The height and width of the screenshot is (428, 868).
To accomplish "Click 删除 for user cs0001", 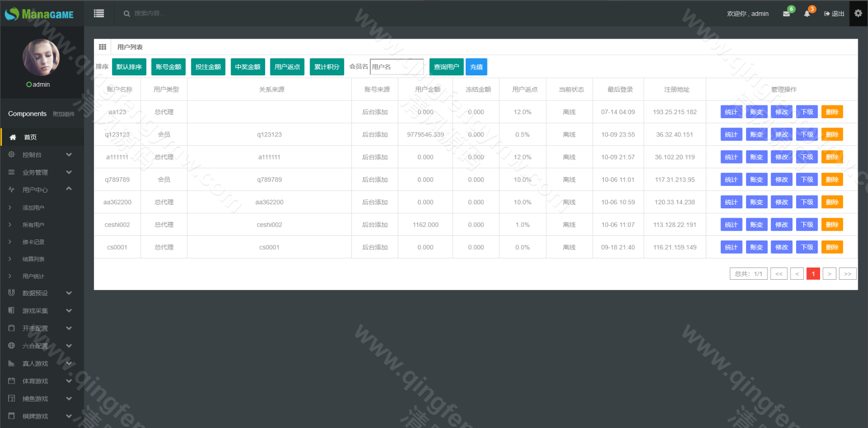I will pos(832,247).
